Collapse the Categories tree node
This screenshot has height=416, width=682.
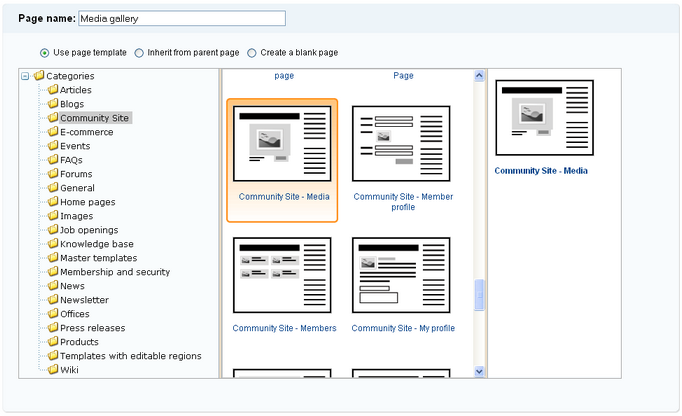(x=25, y=76)
